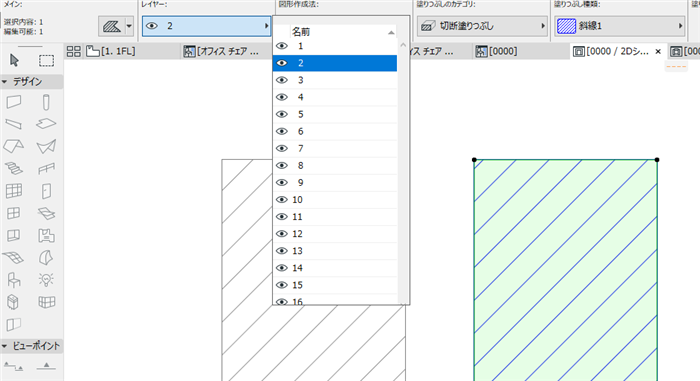The image size is (700, 381).
Task: Choose the Skylight tool
Action: pyautogui.click(x=46, y=214)
